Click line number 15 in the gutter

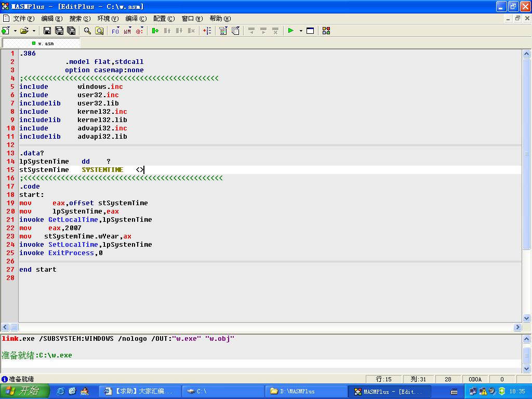click(10, 170)
